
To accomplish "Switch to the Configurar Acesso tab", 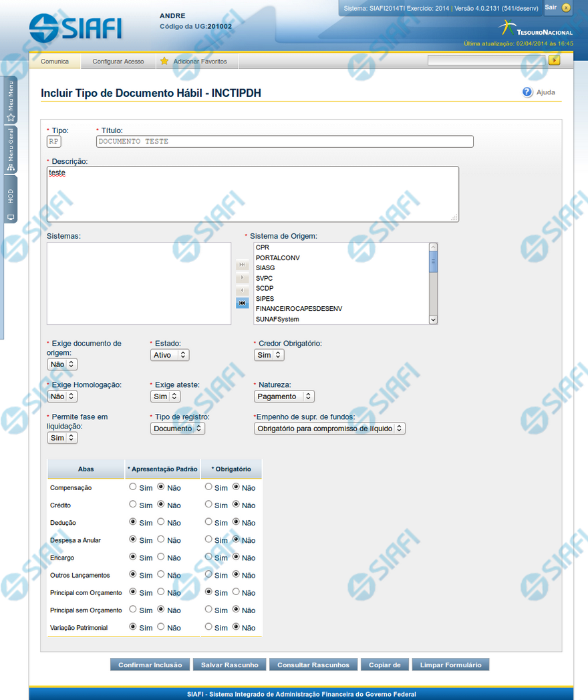I will 118,62.
